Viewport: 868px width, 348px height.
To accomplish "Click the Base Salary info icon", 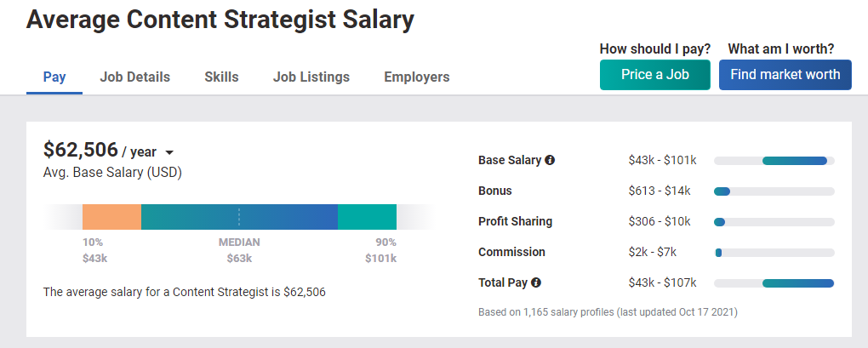I will (550, 160).
